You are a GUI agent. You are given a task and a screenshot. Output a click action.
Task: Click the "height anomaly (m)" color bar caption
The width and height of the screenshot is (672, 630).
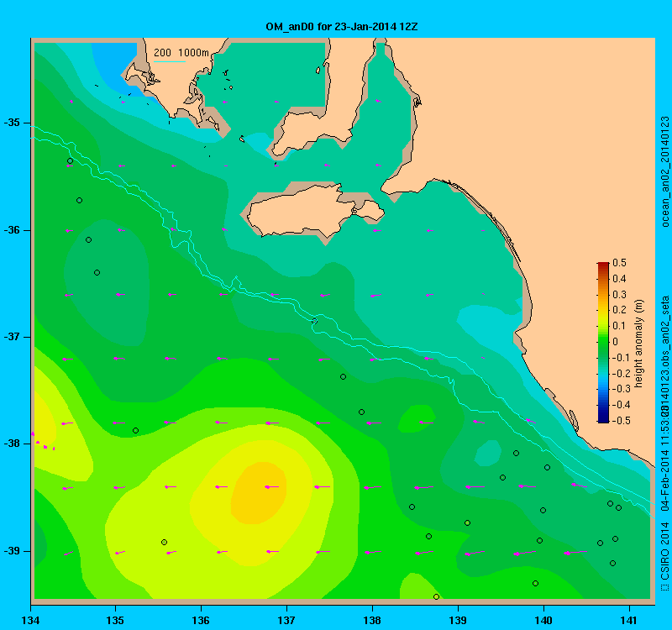point(639,344)
